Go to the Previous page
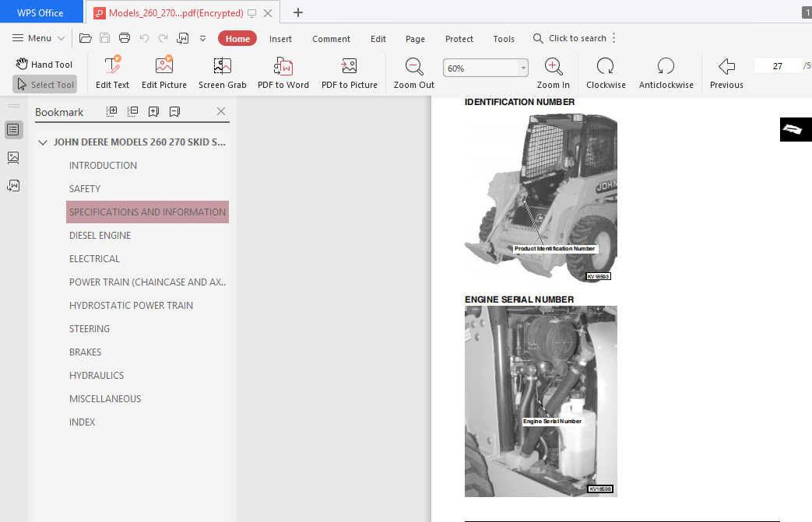 (726, 73)
